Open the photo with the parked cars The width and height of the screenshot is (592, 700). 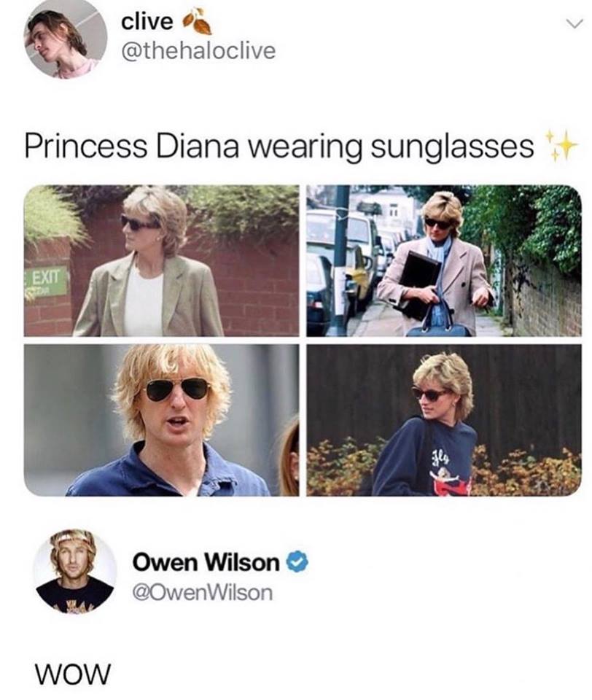444,261
